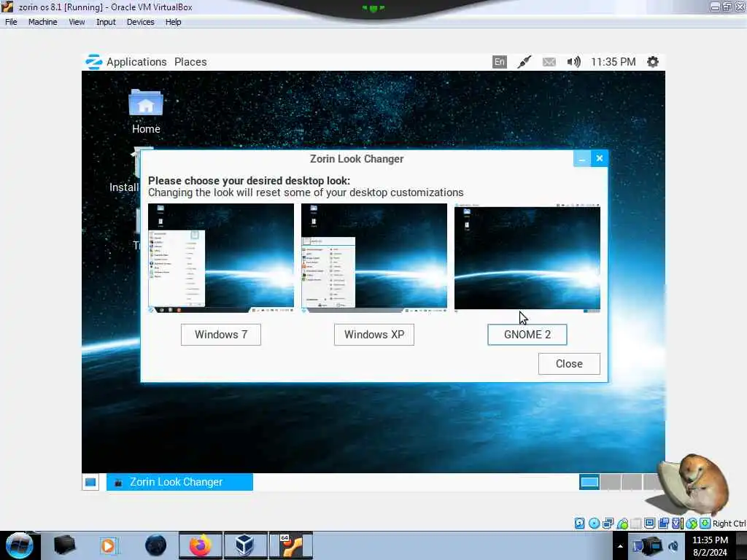This screenshot has height=560, width=747.
Task: Open the mail messaging indicator
Action: pos(549,62)
